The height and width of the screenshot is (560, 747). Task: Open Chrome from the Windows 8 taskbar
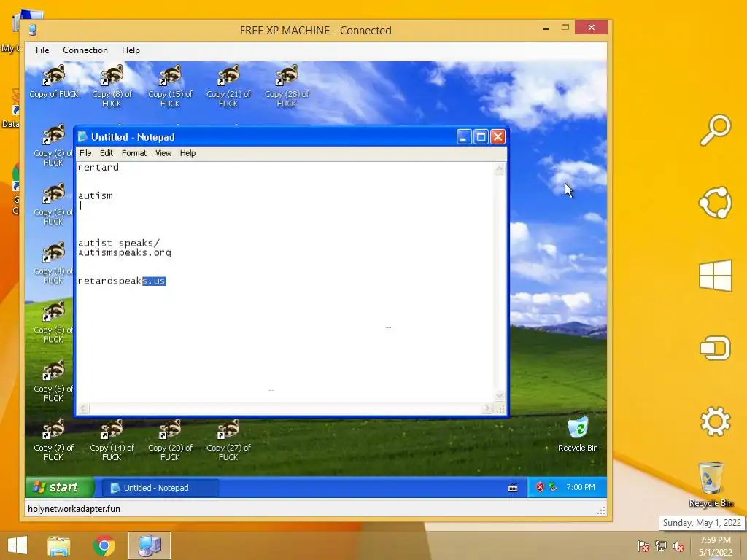click(x=104, y=545)
